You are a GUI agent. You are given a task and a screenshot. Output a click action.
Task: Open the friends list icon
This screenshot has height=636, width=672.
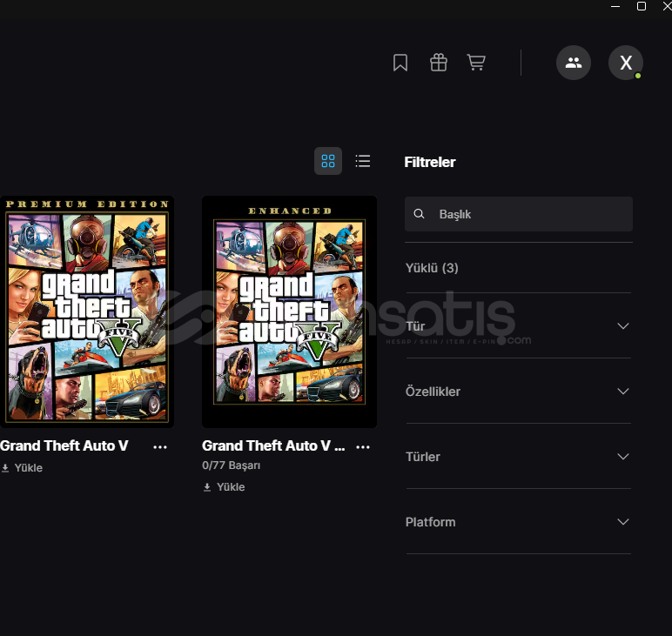574,63
